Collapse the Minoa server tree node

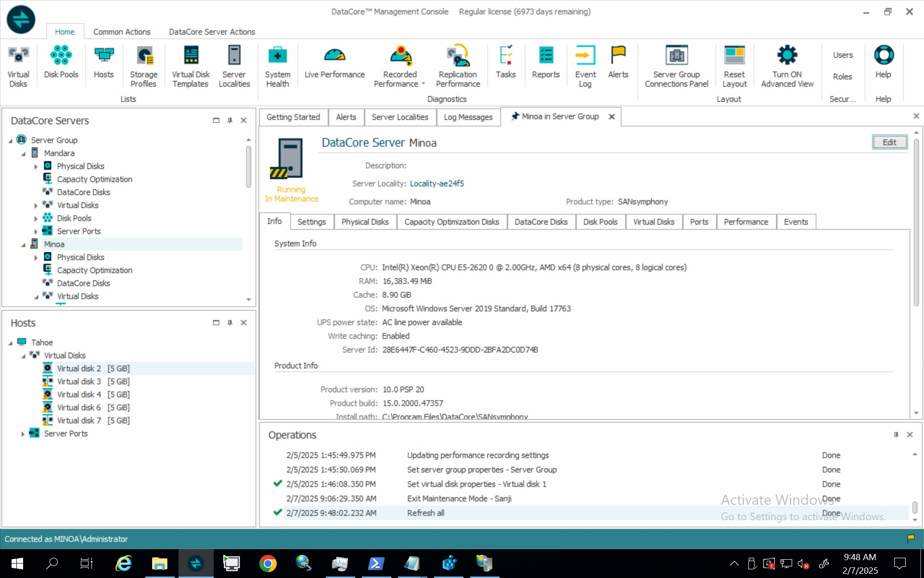pyautogui.click(x=23, y=245)
